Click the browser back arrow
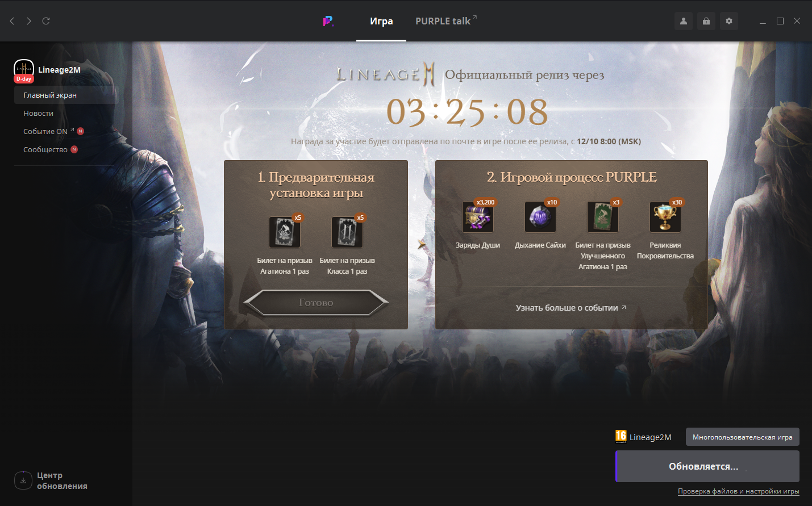This screenshot has width=812, height=506. click(x=12, y=21)
